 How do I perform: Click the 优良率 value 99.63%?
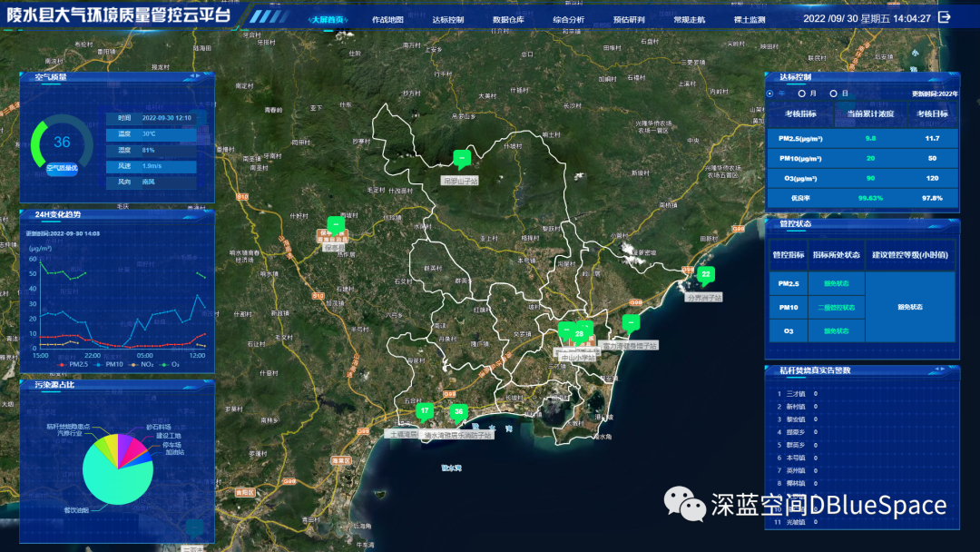[870, 198]
